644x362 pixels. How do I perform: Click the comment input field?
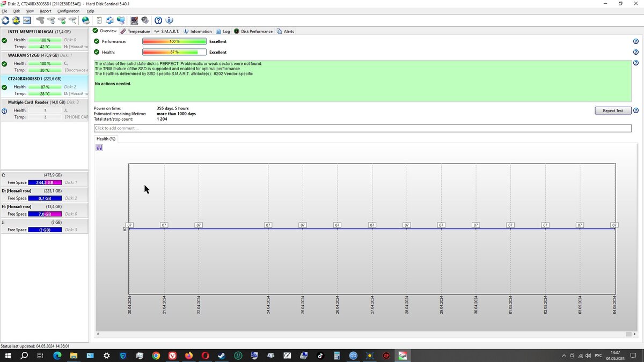[x=362, y=128]
